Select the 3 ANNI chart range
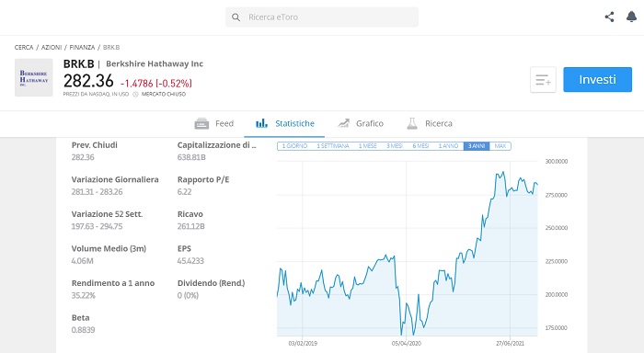 477,146
